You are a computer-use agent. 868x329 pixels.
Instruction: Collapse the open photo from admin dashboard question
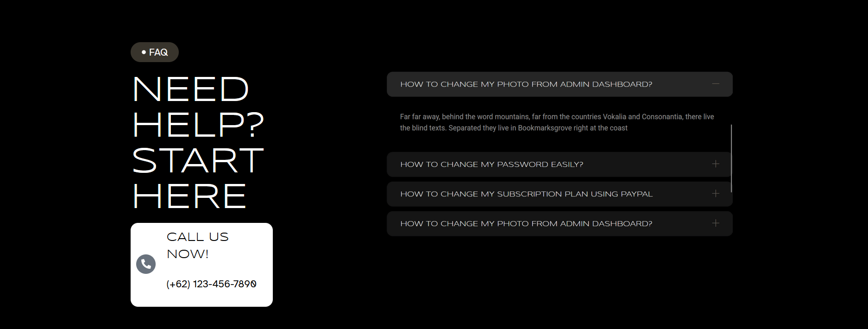[560, 84]
